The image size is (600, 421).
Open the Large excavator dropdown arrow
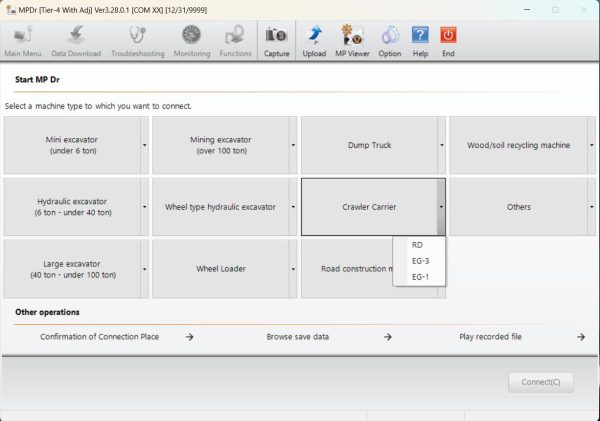pos(144,269)
